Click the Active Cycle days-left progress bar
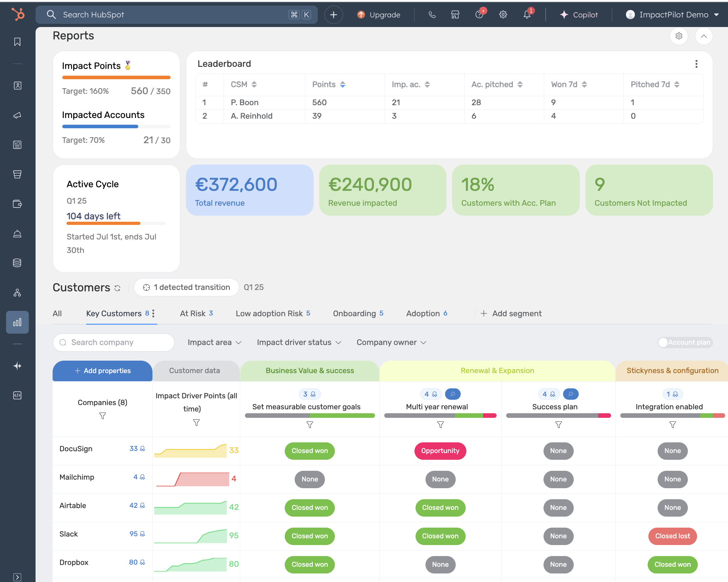Screen dimensions: 728x582 tap(116, 223)
